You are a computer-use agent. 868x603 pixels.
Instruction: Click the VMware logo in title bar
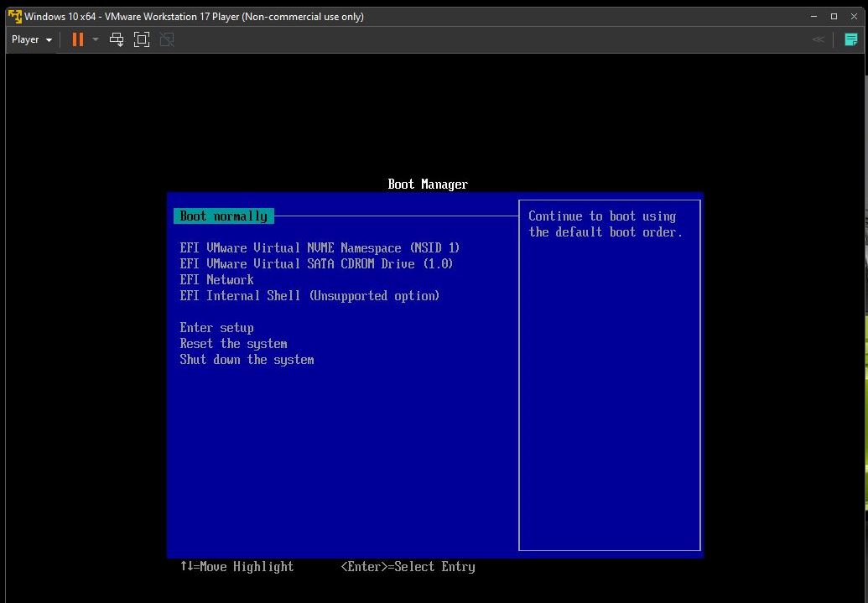pyautogui.click(x=14, y=16)
